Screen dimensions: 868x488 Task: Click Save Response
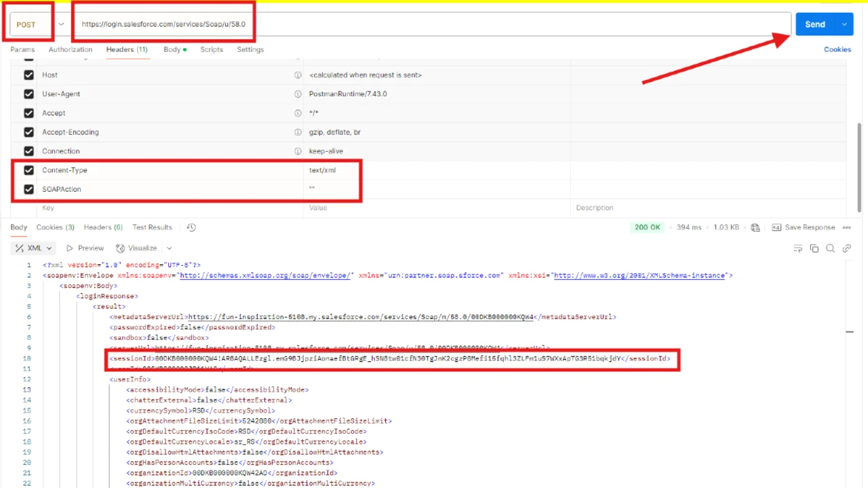click(809, 227)
